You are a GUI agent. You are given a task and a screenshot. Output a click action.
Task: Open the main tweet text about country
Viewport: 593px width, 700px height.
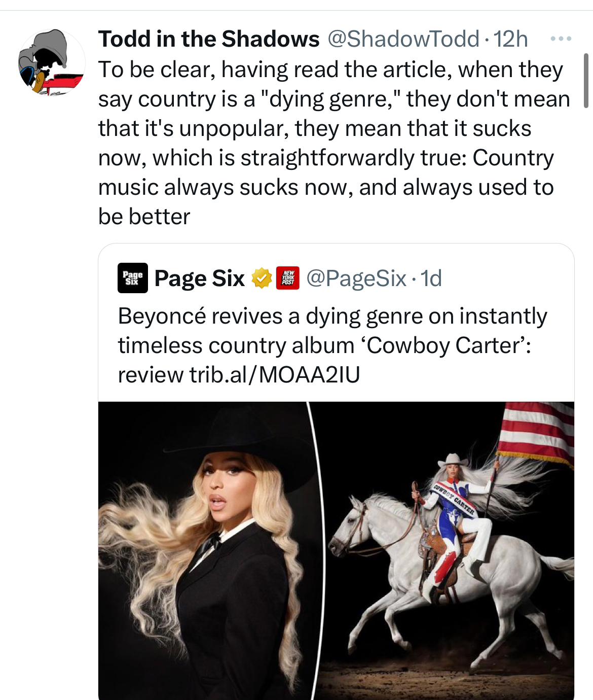pyautogui.click(x=334, y=143)
